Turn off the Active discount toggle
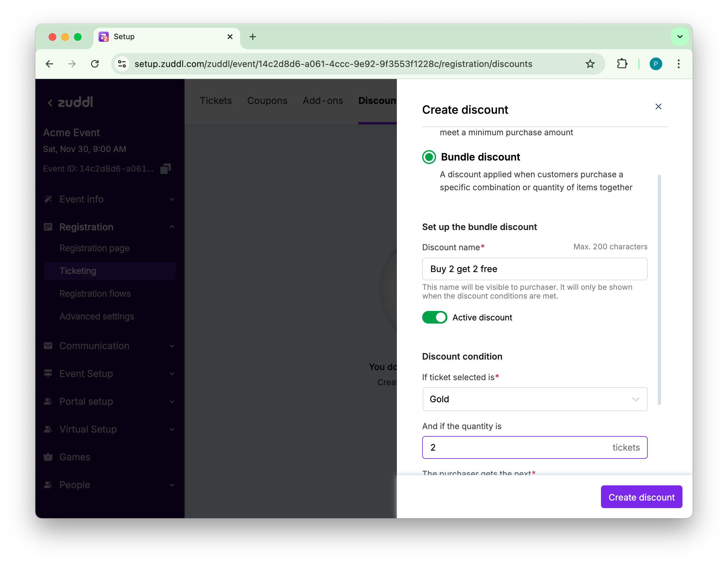The image size is (728, 565). [434, 317]
